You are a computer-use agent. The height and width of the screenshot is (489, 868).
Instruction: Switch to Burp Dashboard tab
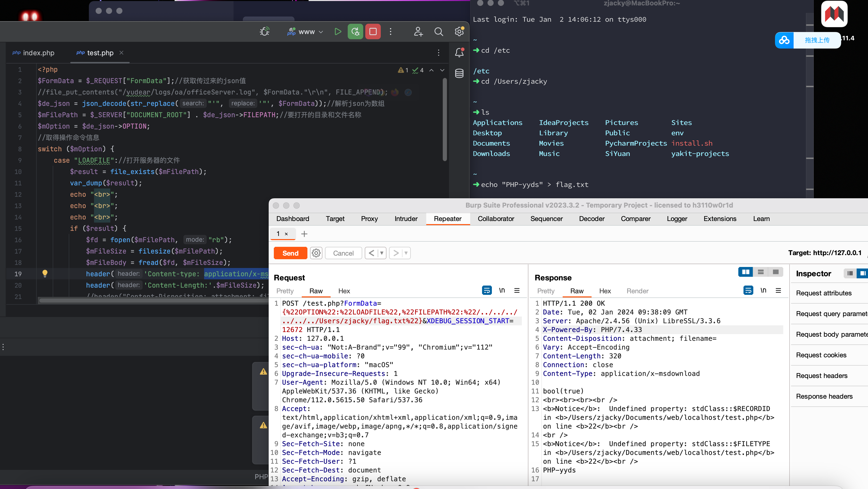click(x=292, y=219)
